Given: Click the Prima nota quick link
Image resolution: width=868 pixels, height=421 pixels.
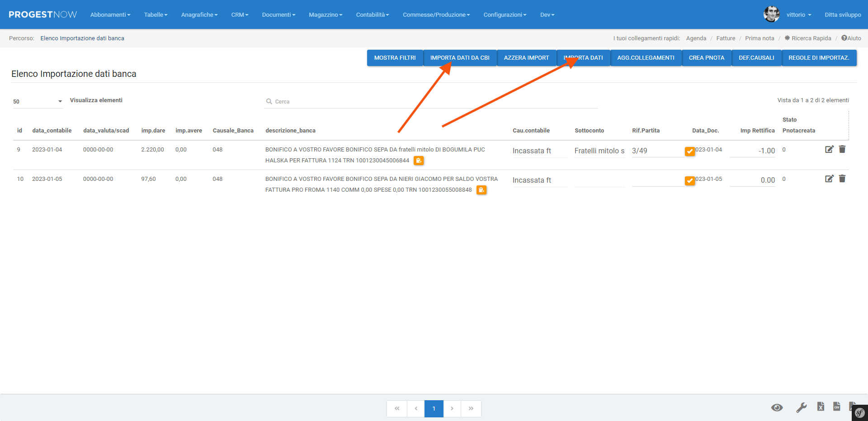Looking at the screenshot, I should 759,38.
